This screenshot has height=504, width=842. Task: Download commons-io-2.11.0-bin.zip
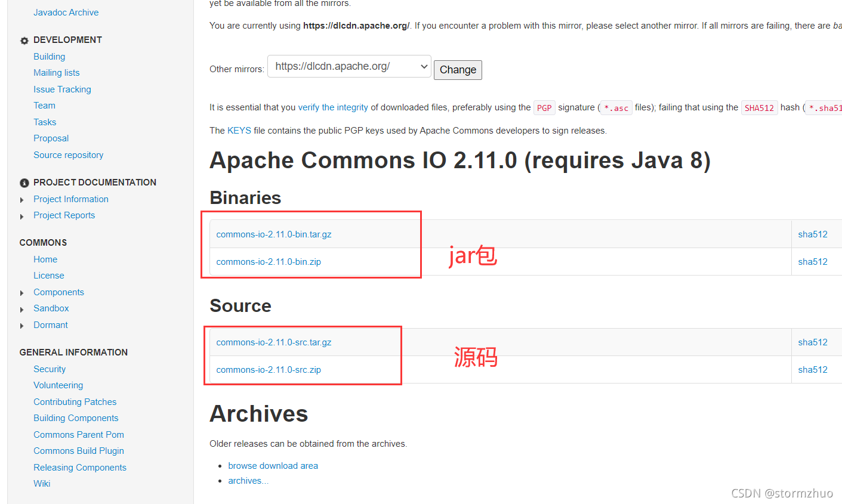point(269,262)
